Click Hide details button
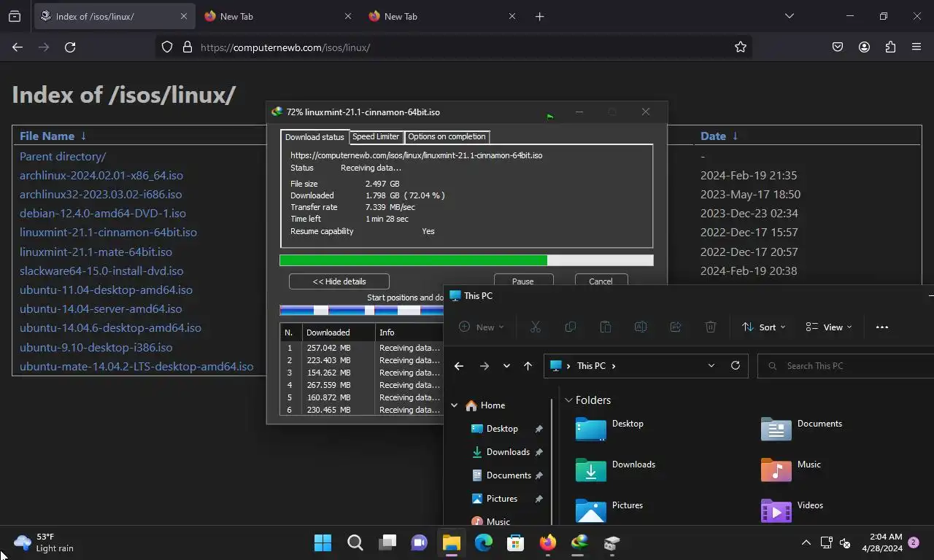The width and height of the screenshot is (934, 560). pos(339,281)
